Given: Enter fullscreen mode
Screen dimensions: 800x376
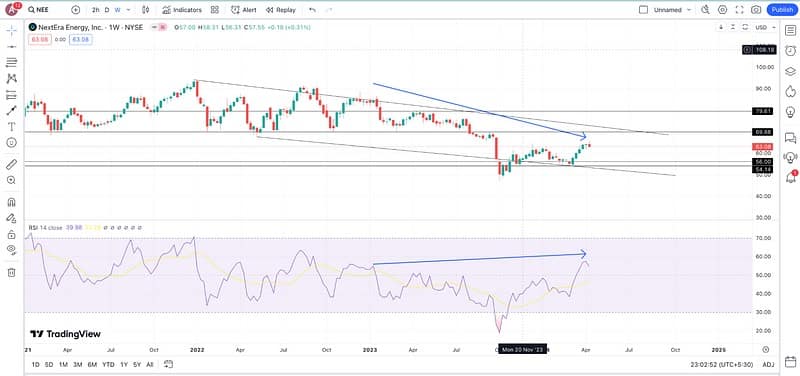Looking at the screenshot, I should coord(739,10).
